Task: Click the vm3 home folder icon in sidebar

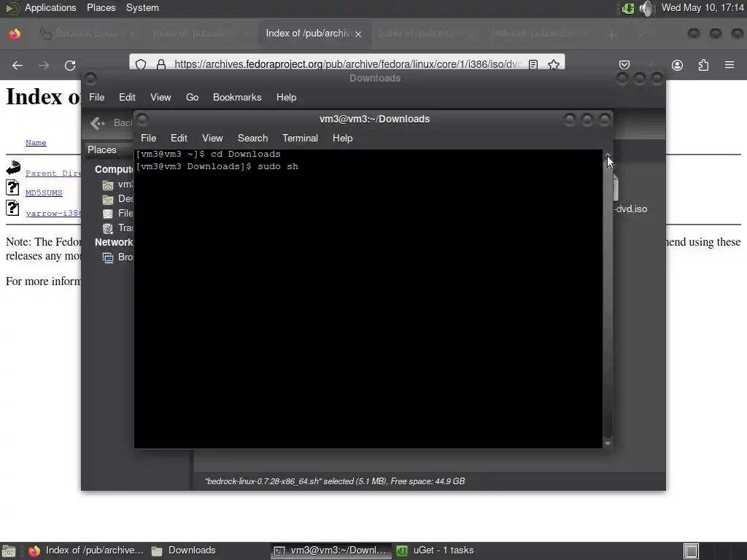Action: [x=108, y=184]
